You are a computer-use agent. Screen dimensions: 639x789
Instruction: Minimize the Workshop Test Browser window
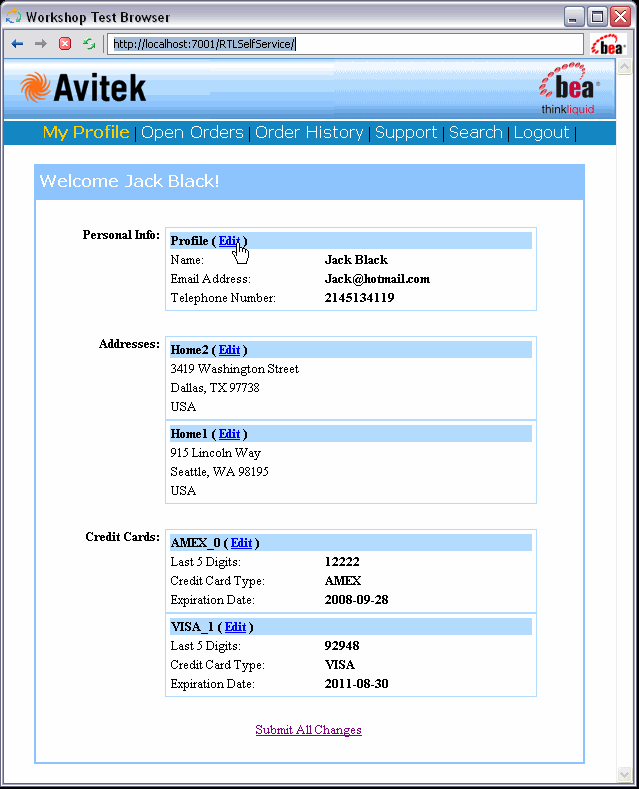574,17
